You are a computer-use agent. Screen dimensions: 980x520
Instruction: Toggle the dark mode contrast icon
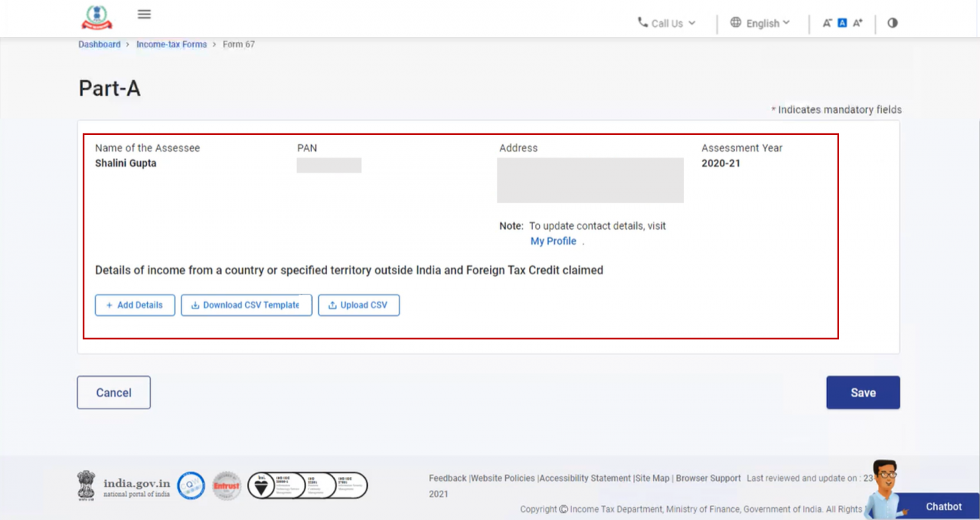[x=892, y=23]
